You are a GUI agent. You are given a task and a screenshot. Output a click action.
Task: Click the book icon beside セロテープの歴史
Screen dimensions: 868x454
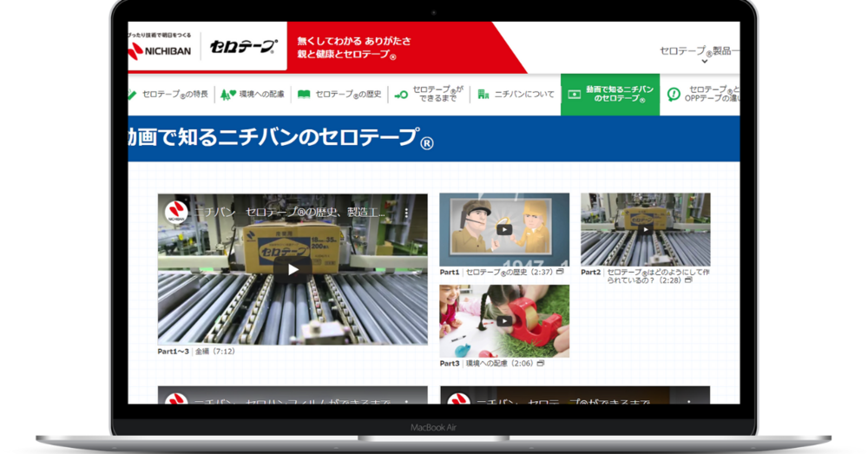(304, 95)
